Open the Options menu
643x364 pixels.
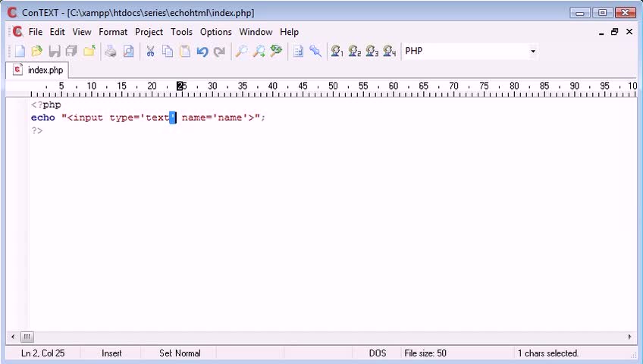click(x=216, y=32)
